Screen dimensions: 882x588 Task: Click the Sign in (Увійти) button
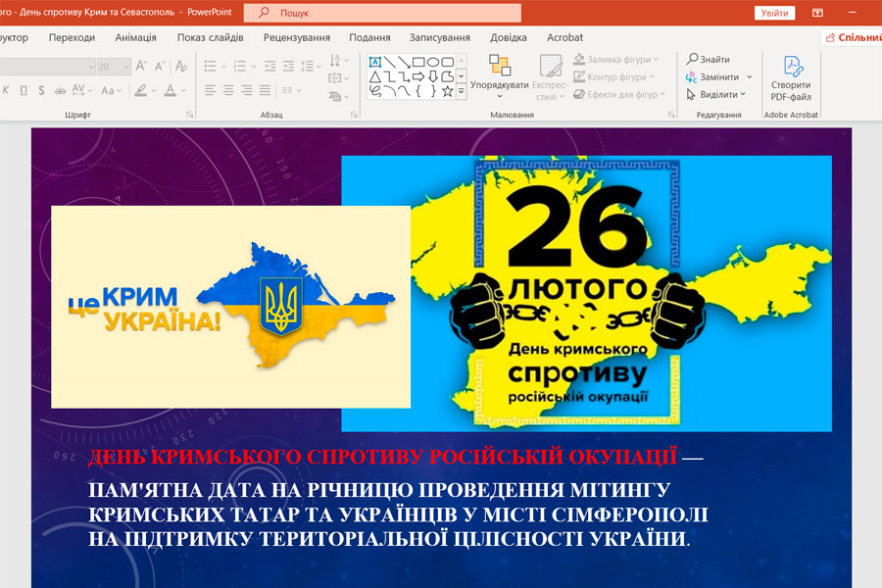pos(774,13)
